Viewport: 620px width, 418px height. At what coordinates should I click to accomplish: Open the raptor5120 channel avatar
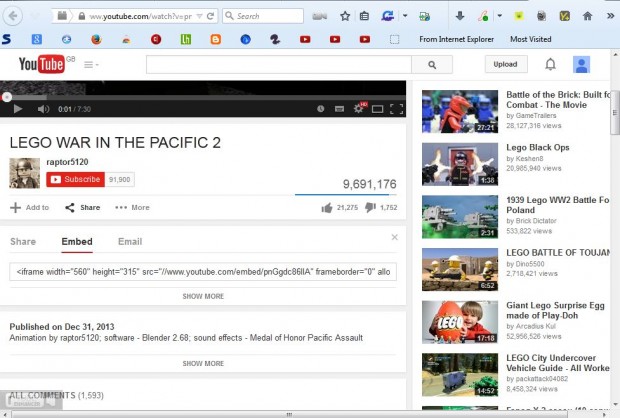25,173
